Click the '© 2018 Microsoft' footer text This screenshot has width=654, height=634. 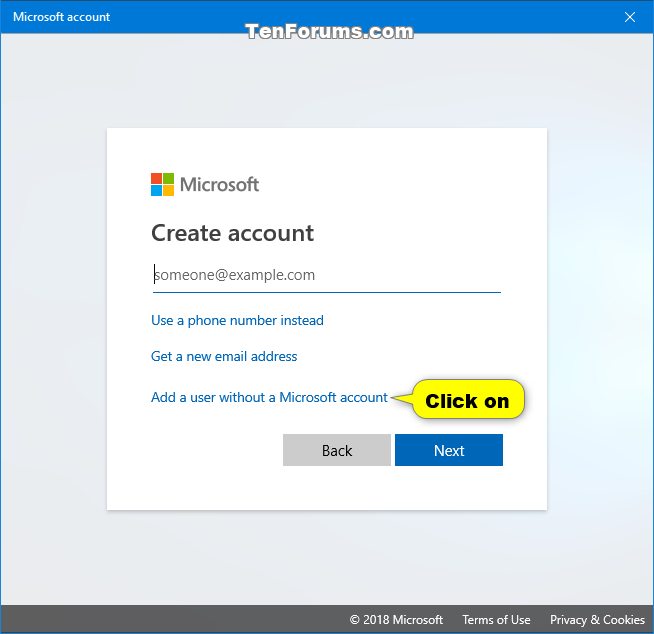[x=396, y=620]
